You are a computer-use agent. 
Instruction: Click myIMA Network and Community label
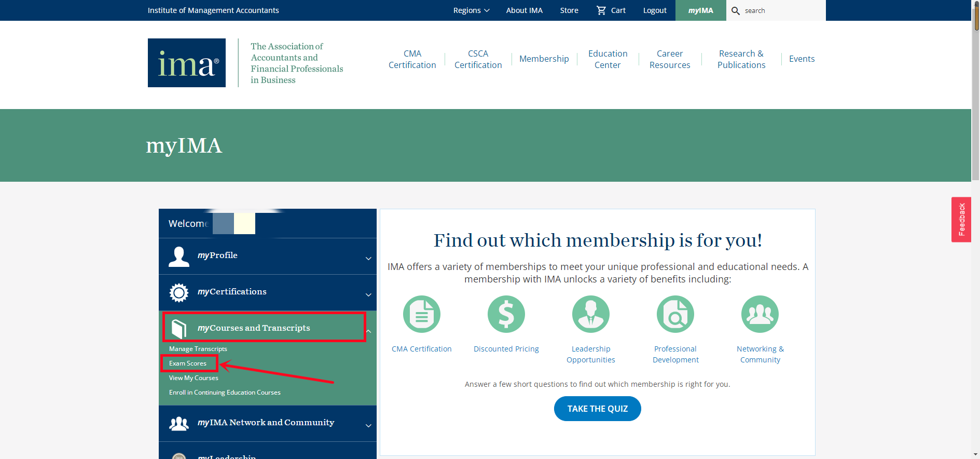click(266, 423)
